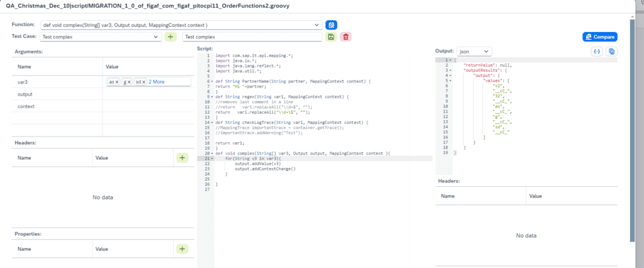644x268 pixels.
Task: Click the 'output' argument name cell
Action: [57, 94]
